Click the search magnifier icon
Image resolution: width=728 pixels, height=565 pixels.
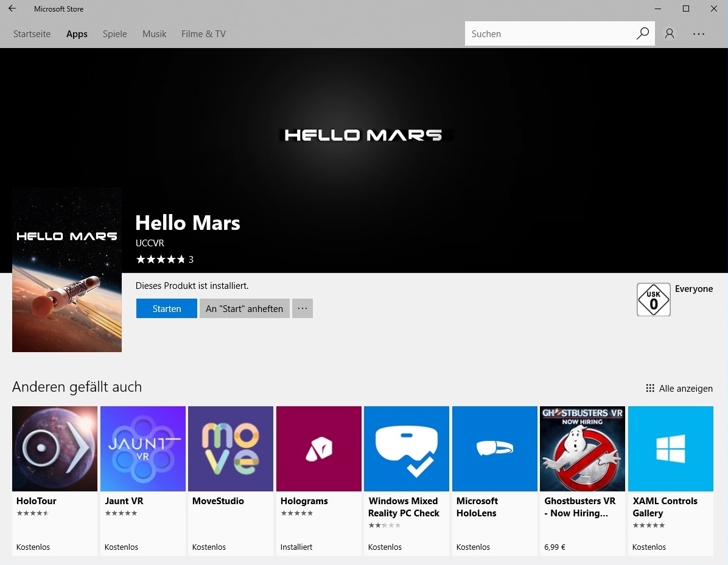(x=642, y=34)
